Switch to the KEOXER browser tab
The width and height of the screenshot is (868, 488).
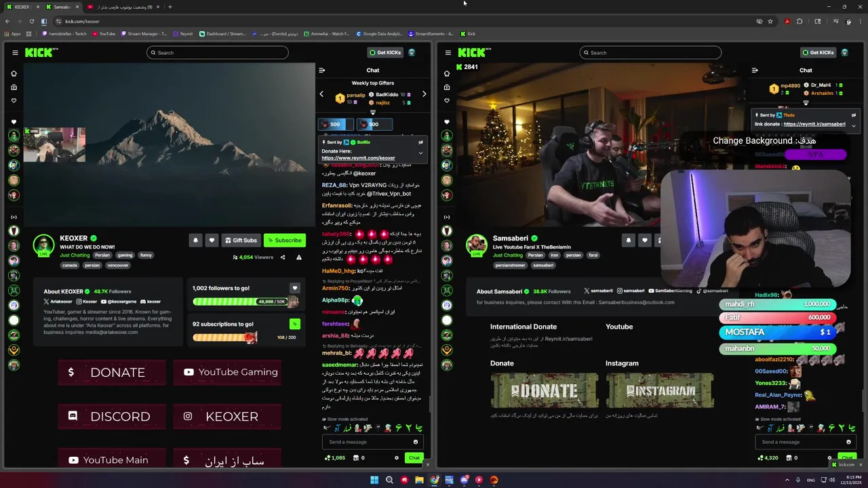point(22,7)
